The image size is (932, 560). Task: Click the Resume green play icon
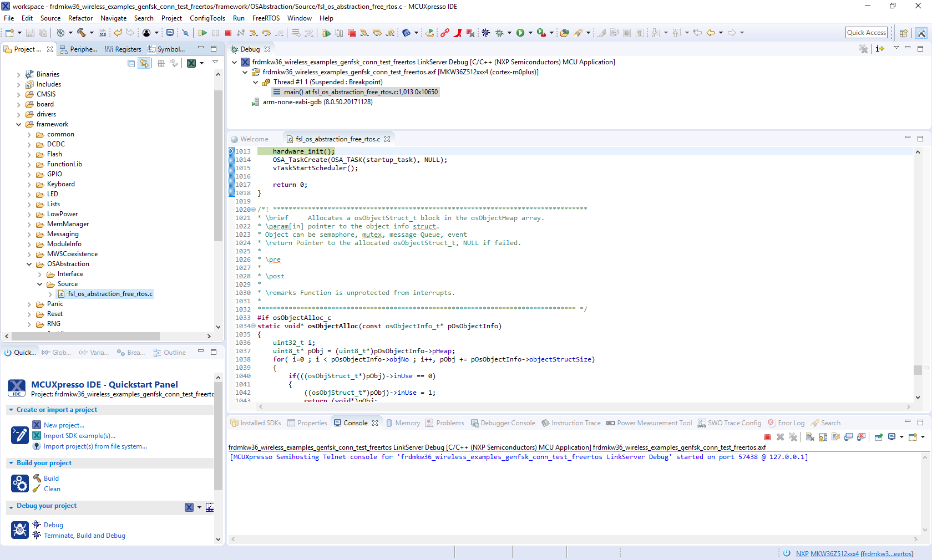(x=202, y=33)
